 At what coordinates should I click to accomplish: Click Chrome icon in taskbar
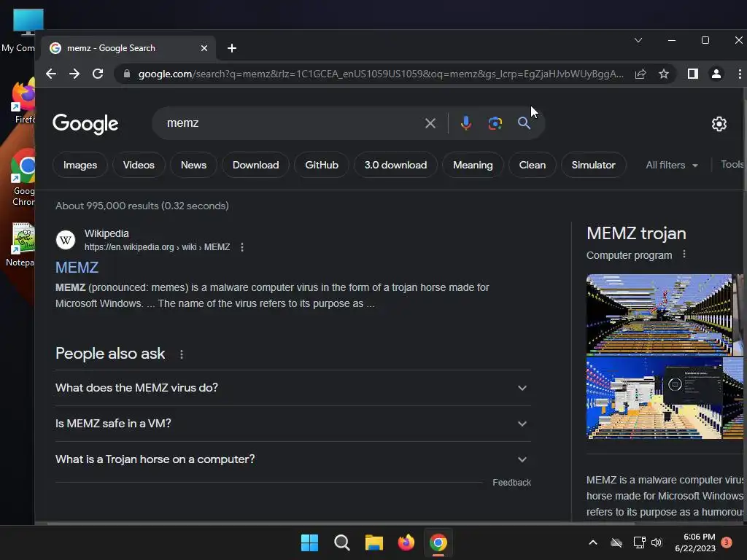point(438,542)
